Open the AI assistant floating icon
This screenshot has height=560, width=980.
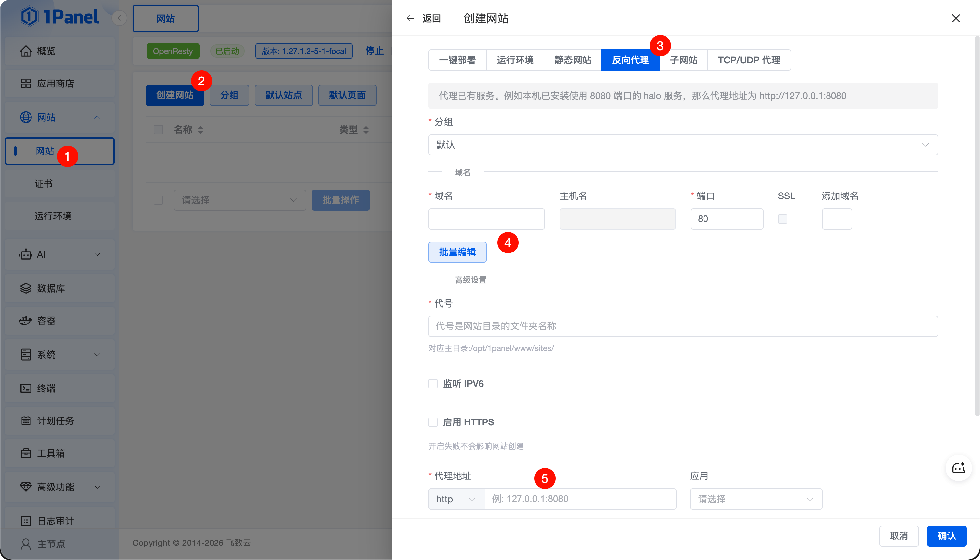(958, 468)
